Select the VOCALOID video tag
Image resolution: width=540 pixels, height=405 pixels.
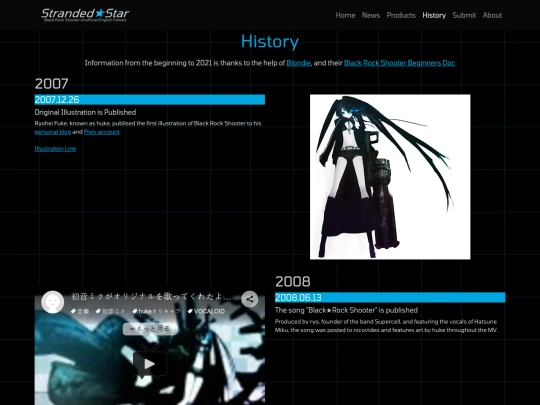point(206,311)
